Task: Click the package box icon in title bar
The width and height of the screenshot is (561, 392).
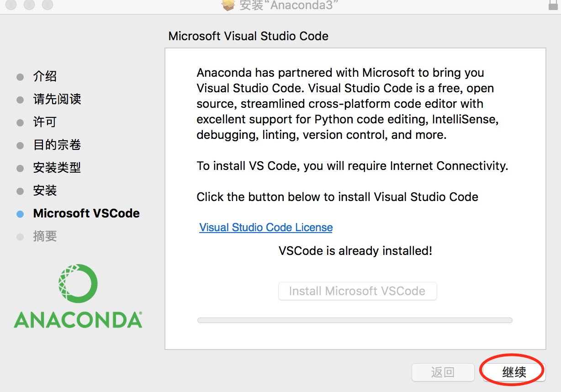Action: [x=228, y=5]
